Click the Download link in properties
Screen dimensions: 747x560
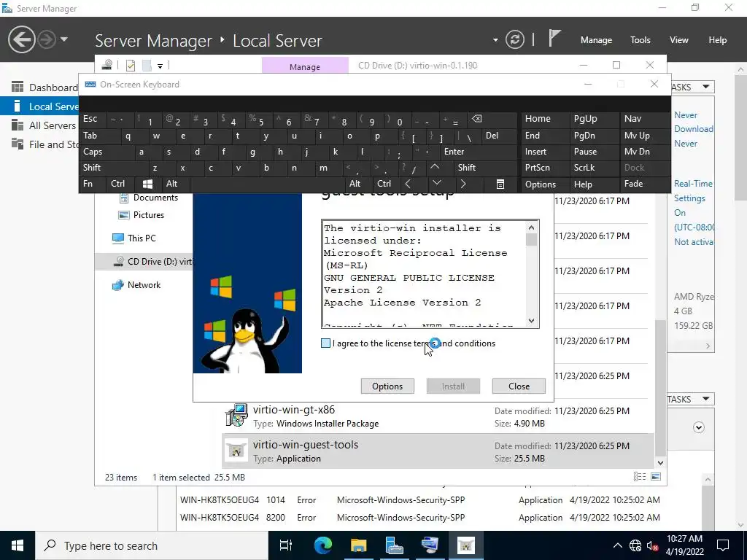point(693,129)
